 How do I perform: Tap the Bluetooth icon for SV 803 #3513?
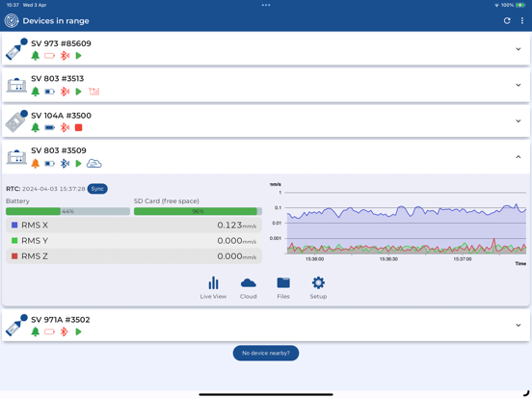[65, 92]
